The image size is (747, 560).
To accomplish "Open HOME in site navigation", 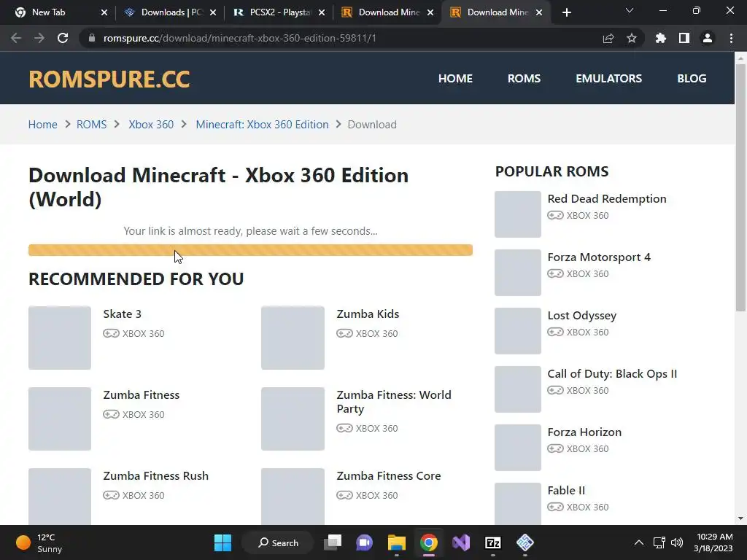I will (x=455, y=79).
